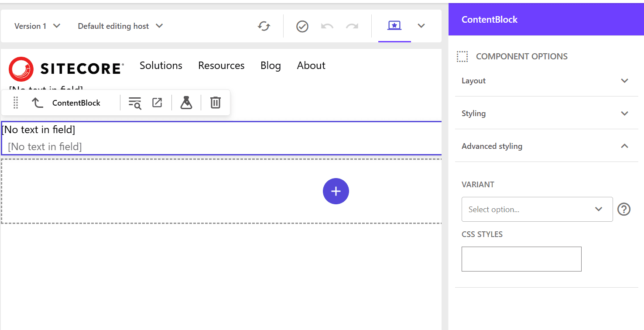Viewport: 644px width, 330px height.
Task: Click the redo arrow icon
Action: pyautogui.click(x=352, y=26)
